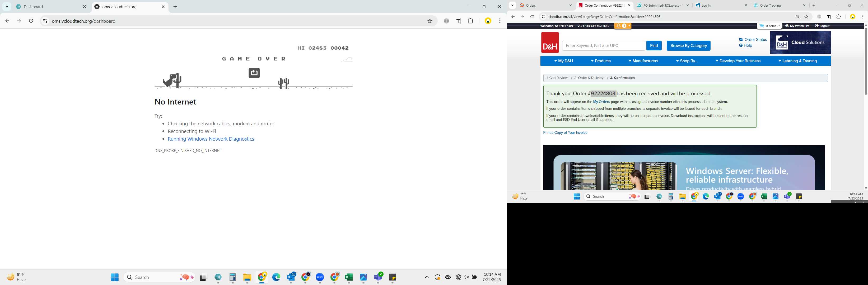Open File Explorer from the left taskbar

click(247, 277)
